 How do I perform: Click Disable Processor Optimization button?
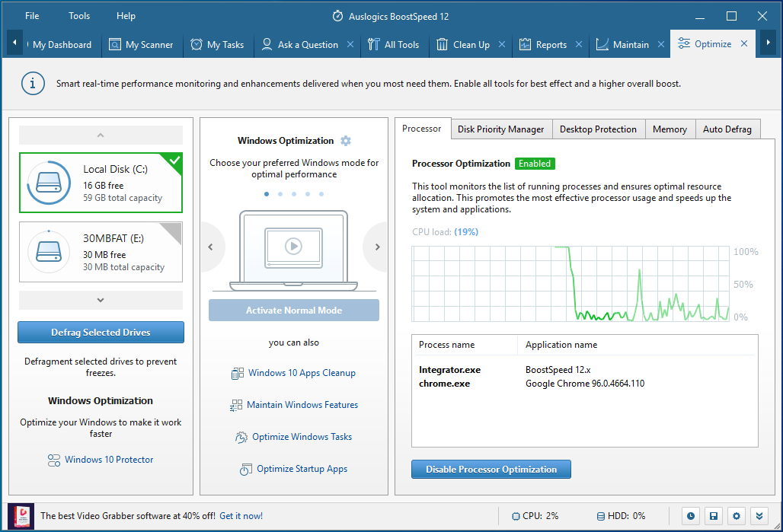click(x=491, y=469)
